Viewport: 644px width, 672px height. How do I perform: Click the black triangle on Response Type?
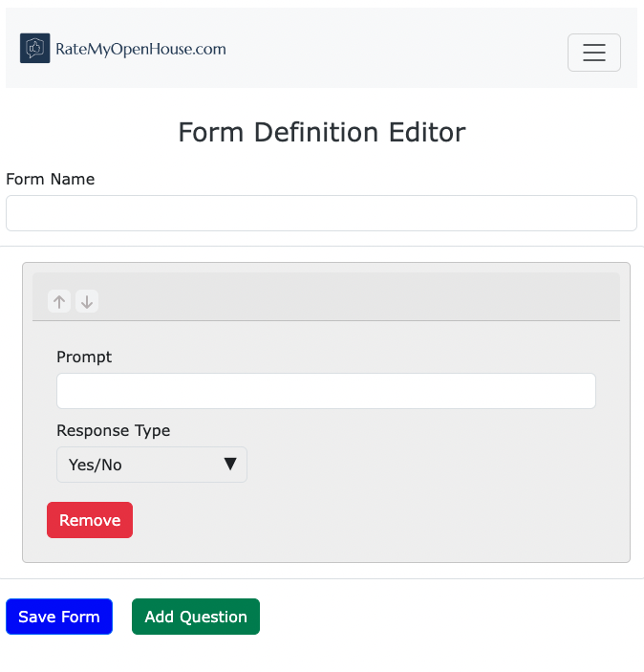230,465
